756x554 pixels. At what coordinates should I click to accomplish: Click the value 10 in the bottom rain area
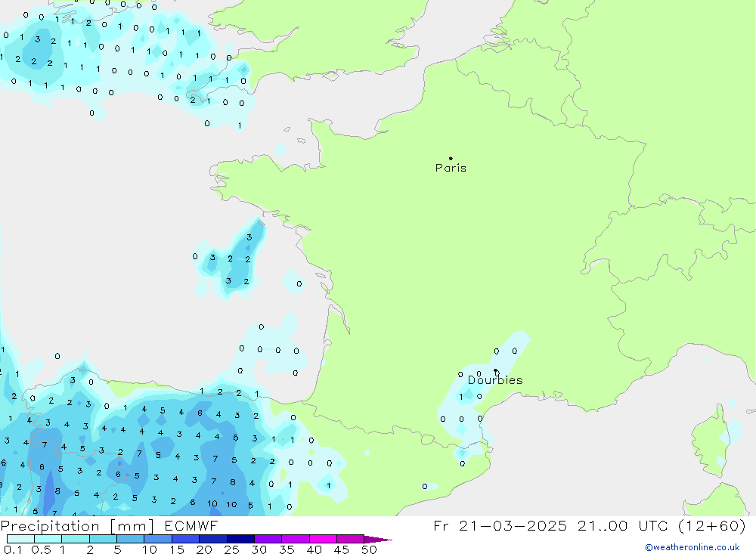(x=212, y=504)
